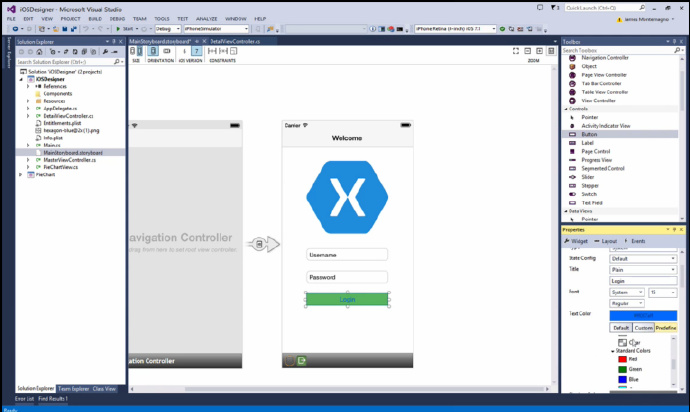690x412 pixels.
Task: Click the Home icon in Solution Explorer
Action: pyautogui.click(x=39, y=52)
